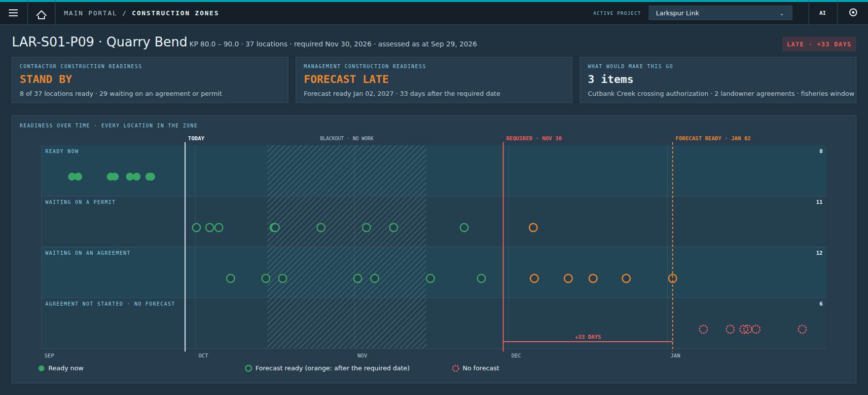Click the Construction Zones breadcrumb
Viewport: 868px width, 395px height.
click(x=175, y=13)
